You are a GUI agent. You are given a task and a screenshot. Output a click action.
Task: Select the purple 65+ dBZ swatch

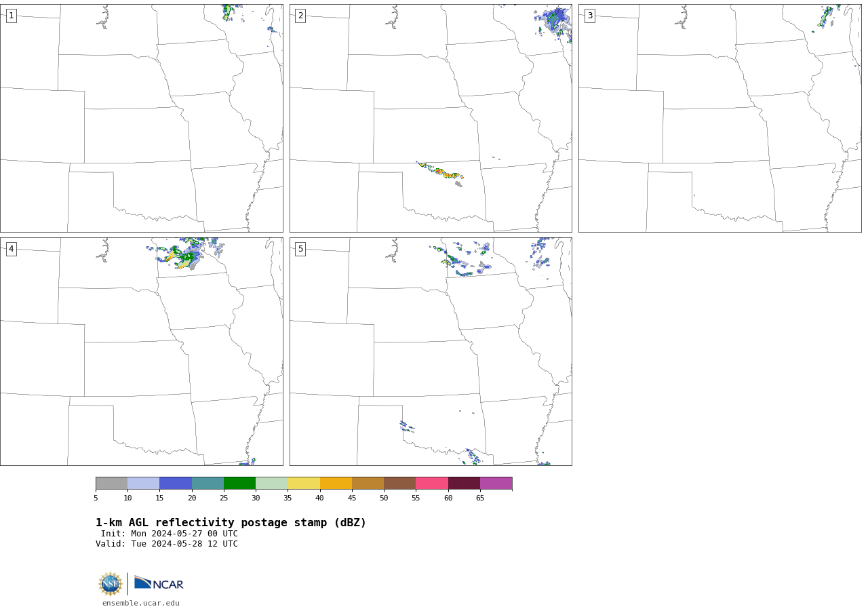tap(496, 484)
